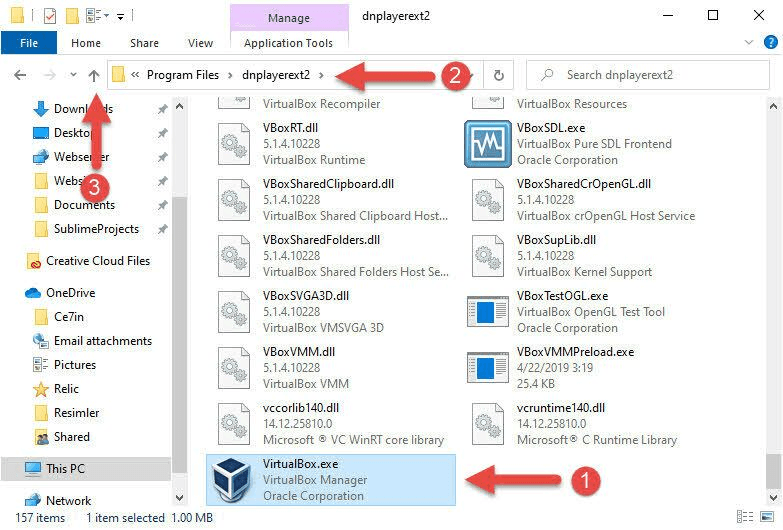Click the Manage contextual tab
Screen dimensions: 783x530
click(x=289, y=17)
